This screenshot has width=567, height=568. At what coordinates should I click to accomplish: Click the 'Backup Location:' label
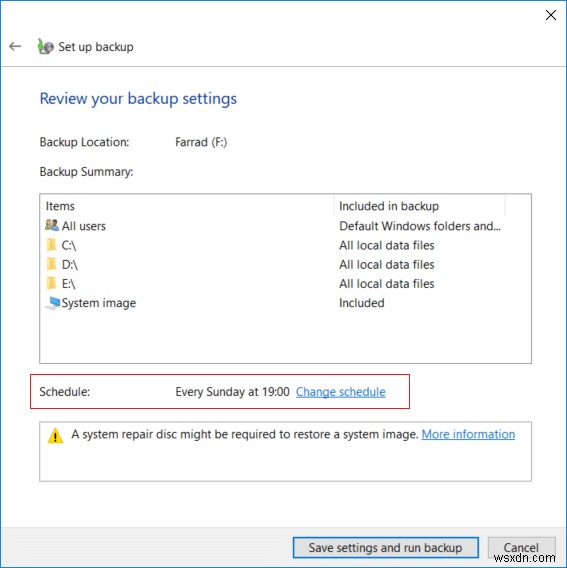point(84,142)
